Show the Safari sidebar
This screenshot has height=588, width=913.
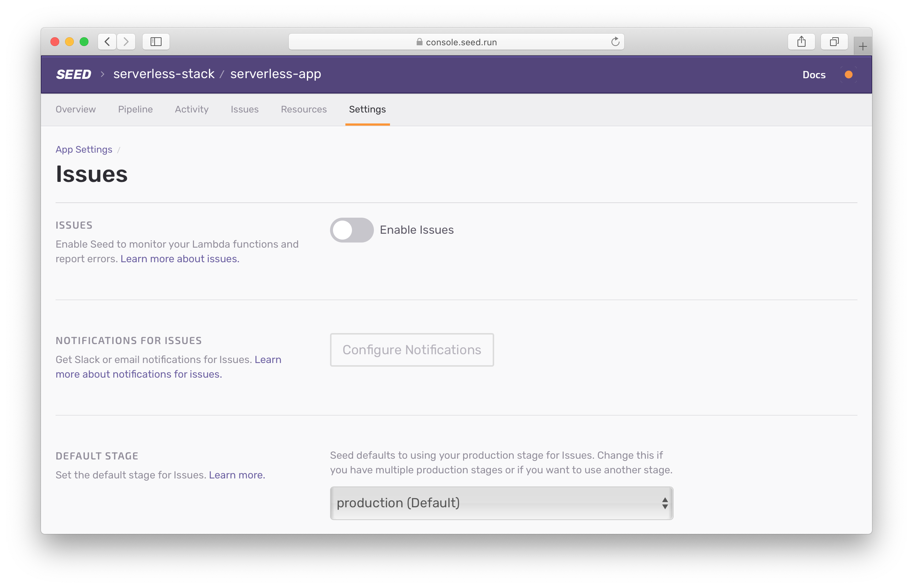coord(156,42)
